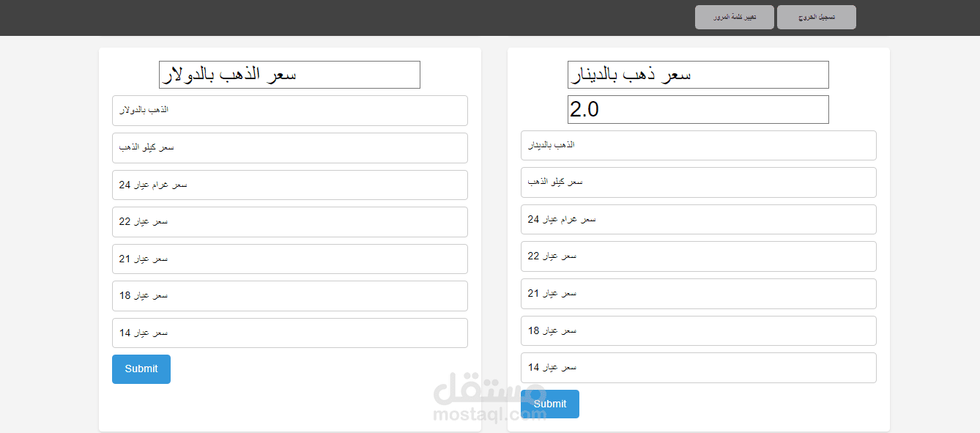Click the dinar gold price title field
The image size is (980, 433).
(698, 75)
